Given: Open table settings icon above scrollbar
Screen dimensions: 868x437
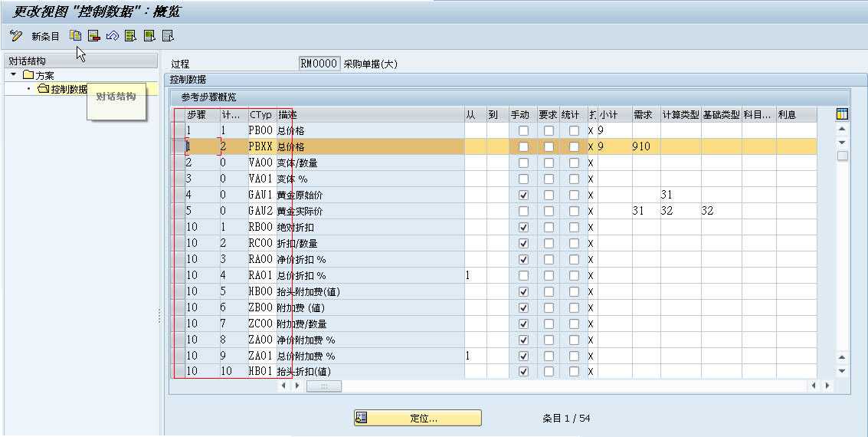Looking at the screenshot, I should point(842,114).
